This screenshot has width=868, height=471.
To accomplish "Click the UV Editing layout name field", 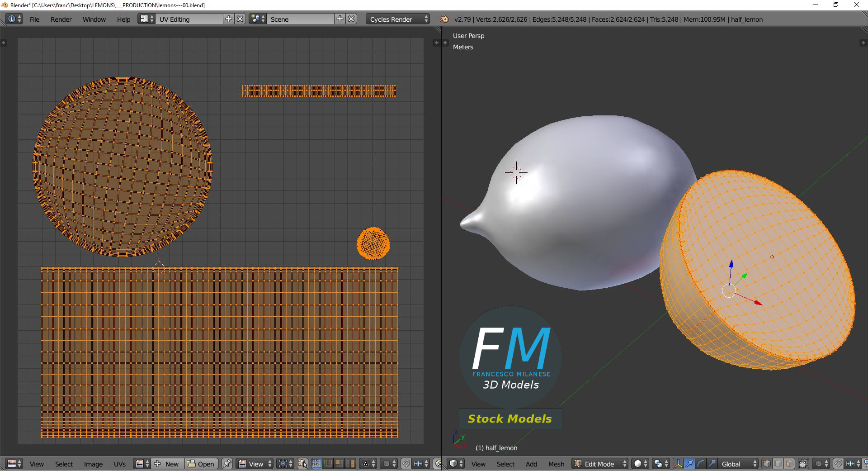I will click(x=189, y=19).
